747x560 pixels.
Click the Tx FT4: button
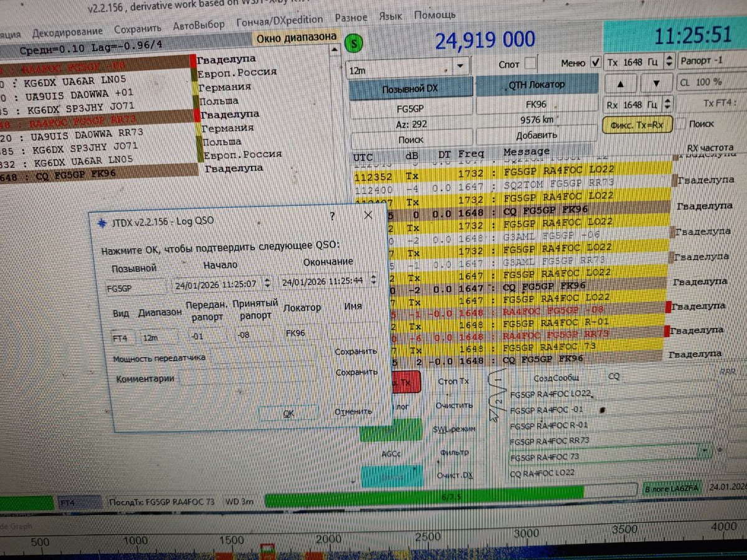click(719, 103)
